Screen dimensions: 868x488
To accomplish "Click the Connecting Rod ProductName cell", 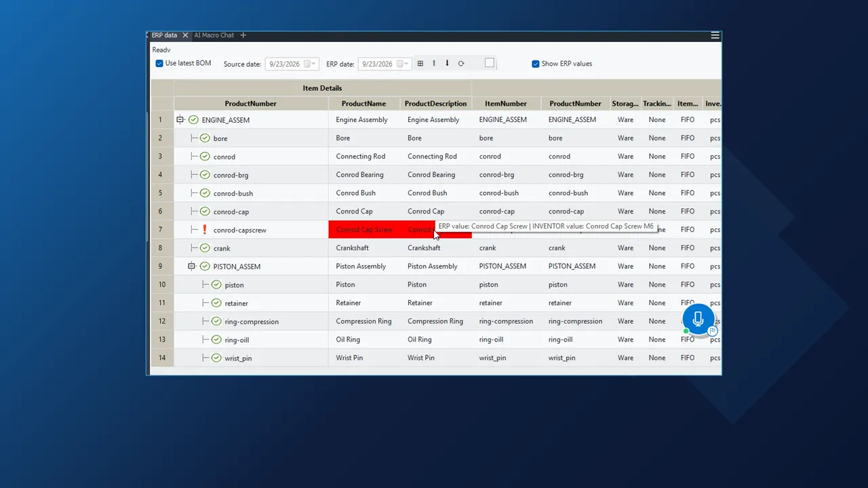I will click(364, 157).
